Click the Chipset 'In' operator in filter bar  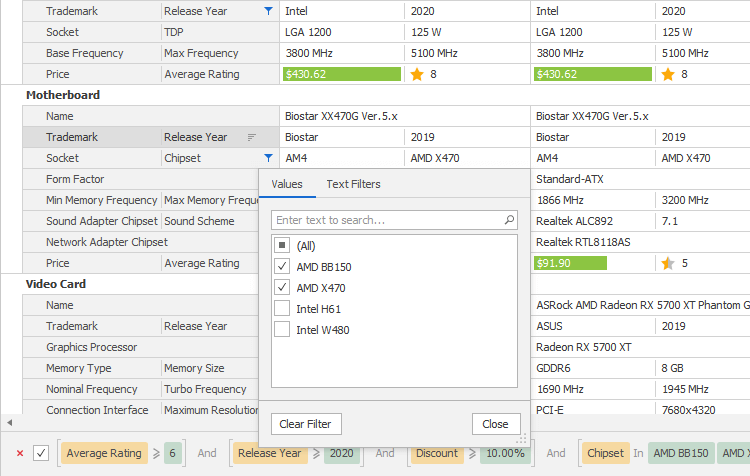click(638, 453)
